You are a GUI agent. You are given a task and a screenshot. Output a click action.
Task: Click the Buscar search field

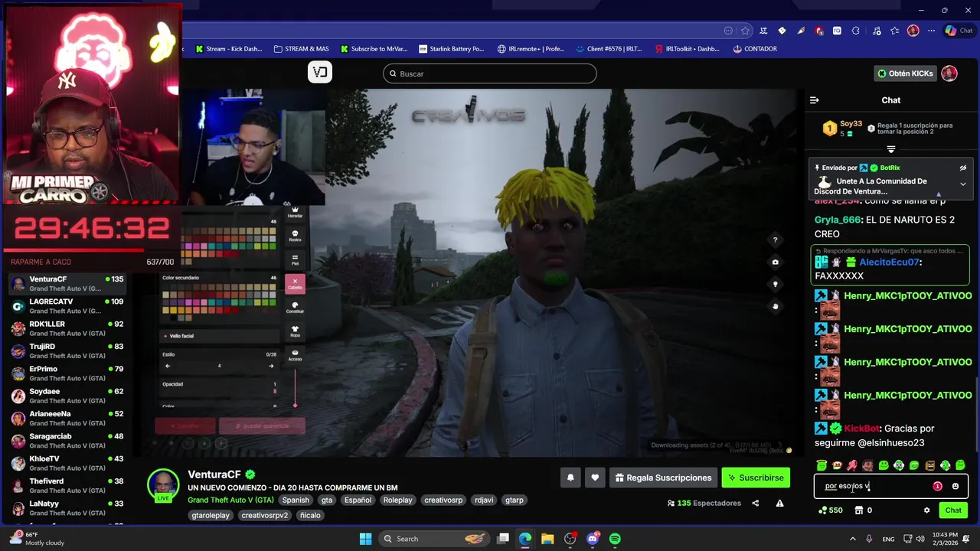pyautogui.click(x=490, y=73)
